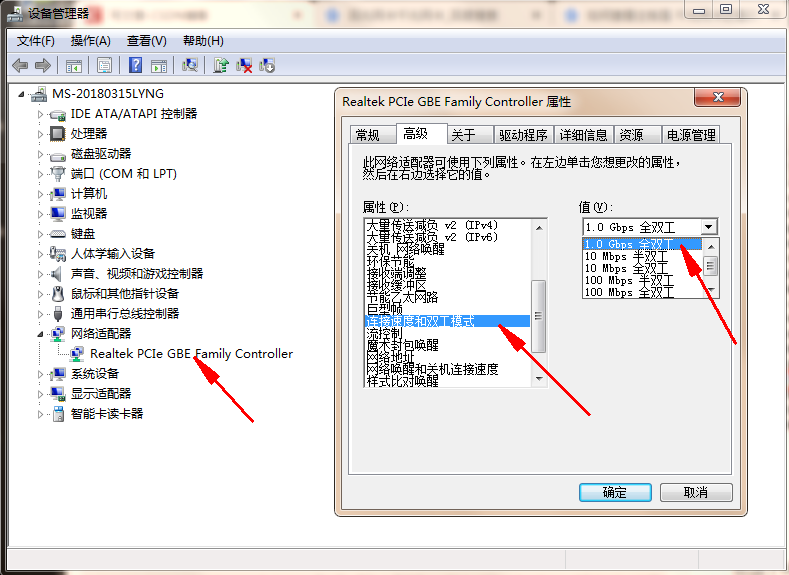The image size is (789, 575).
Task: Expand the 监视器 tree node
Action: coord(40,214)
